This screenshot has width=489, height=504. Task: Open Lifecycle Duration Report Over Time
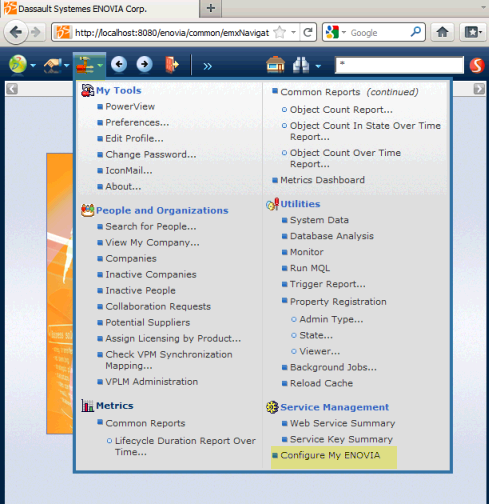[x=185, y=446]
